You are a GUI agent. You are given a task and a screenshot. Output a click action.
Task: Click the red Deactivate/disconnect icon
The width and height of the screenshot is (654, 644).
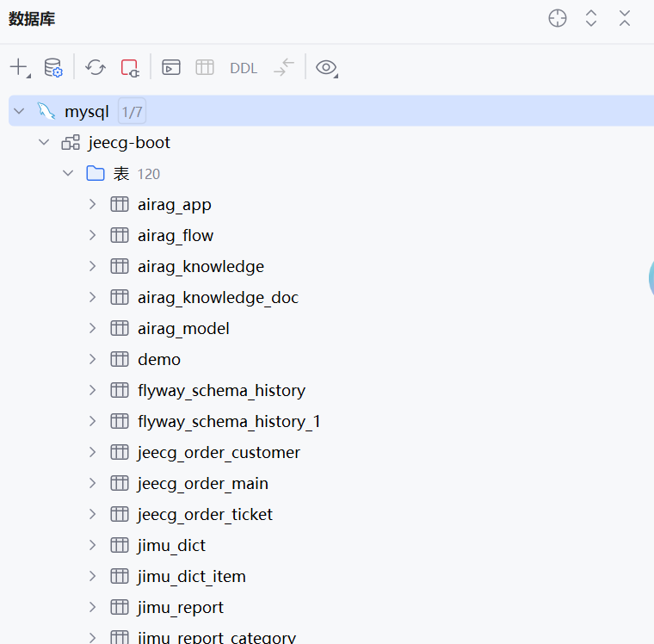[x=130, y=68]
